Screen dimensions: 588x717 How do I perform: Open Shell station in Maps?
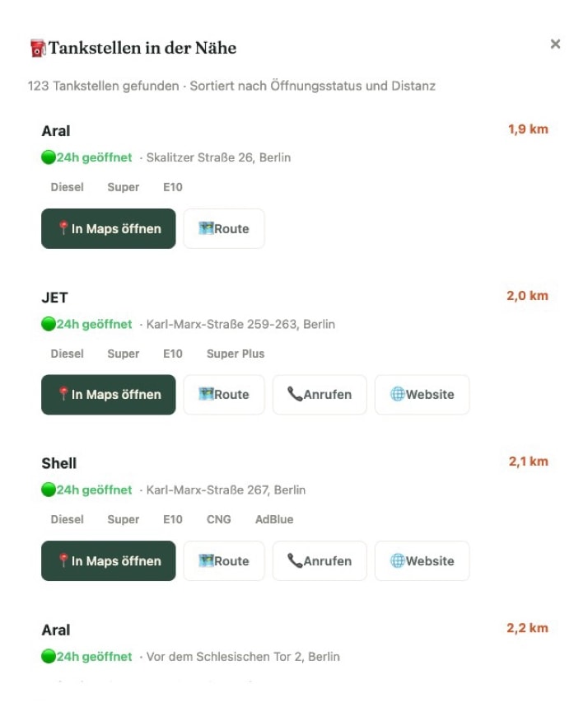[108, 561]
